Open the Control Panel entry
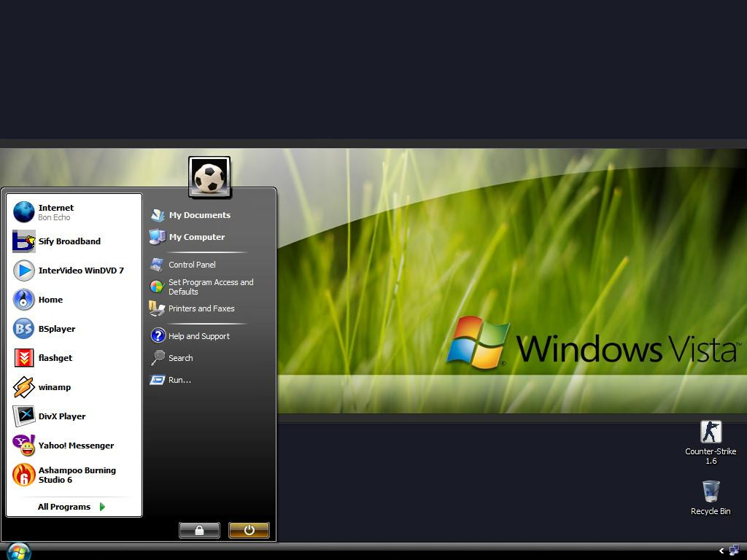The height and width of the screenshot is (560, 747). click(192, 265)
